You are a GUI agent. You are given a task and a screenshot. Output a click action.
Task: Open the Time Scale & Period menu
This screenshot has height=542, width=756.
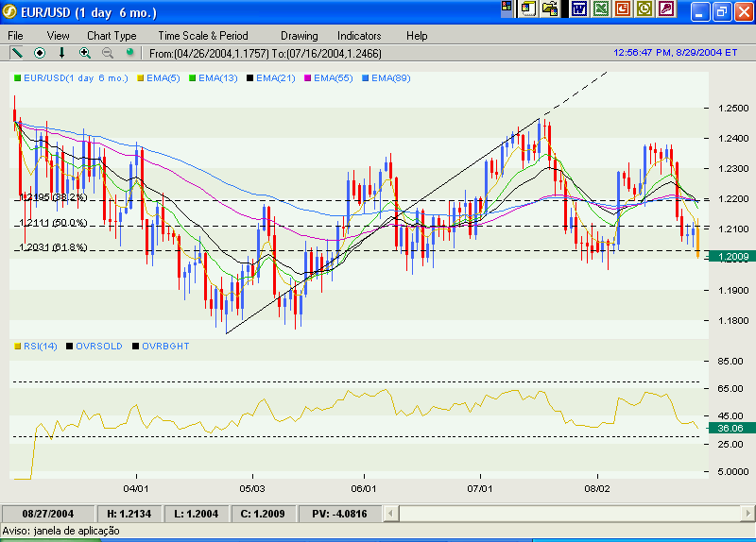[x=203, y=35]
